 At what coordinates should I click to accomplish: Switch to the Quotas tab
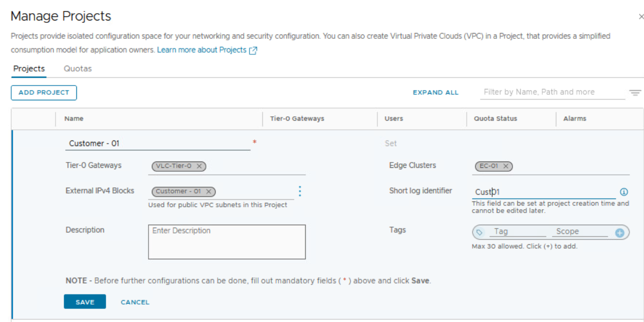(78, 69)
